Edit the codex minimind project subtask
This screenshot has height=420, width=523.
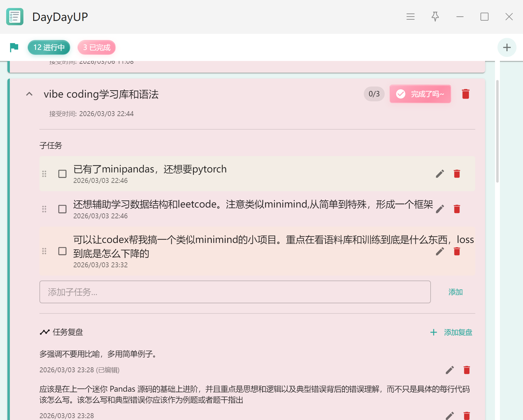click(440, 252)
